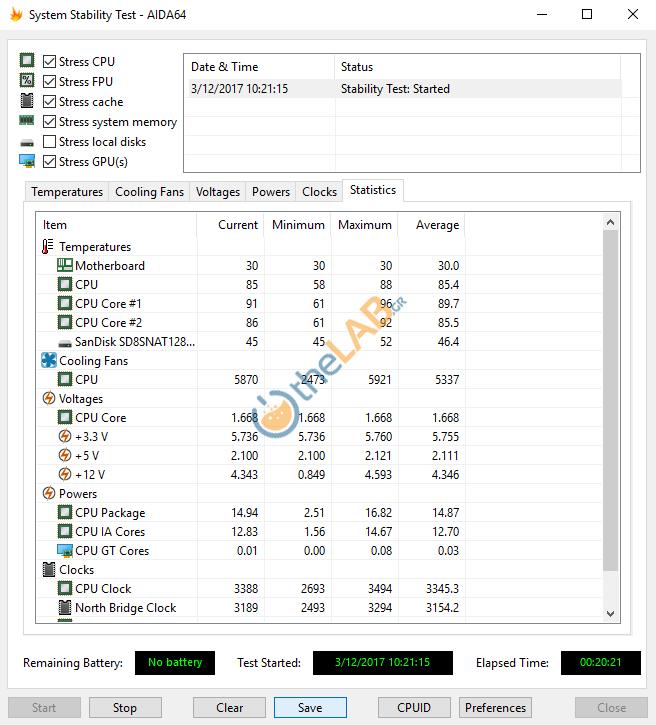Viewport: 656px width, 725px height.
Task: Click the +12 V lightning icon
Action: 65,474
